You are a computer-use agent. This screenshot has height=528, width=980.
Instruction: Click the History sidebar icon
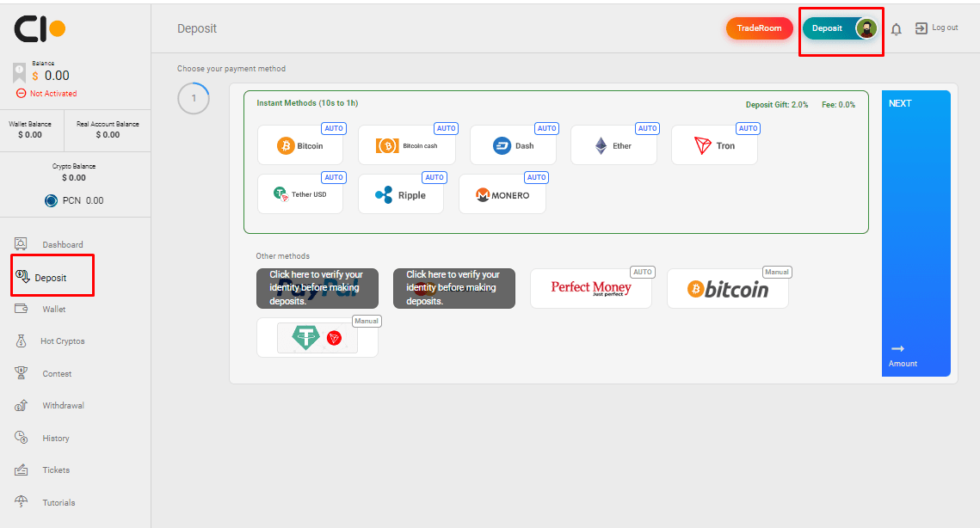[21, 438]
